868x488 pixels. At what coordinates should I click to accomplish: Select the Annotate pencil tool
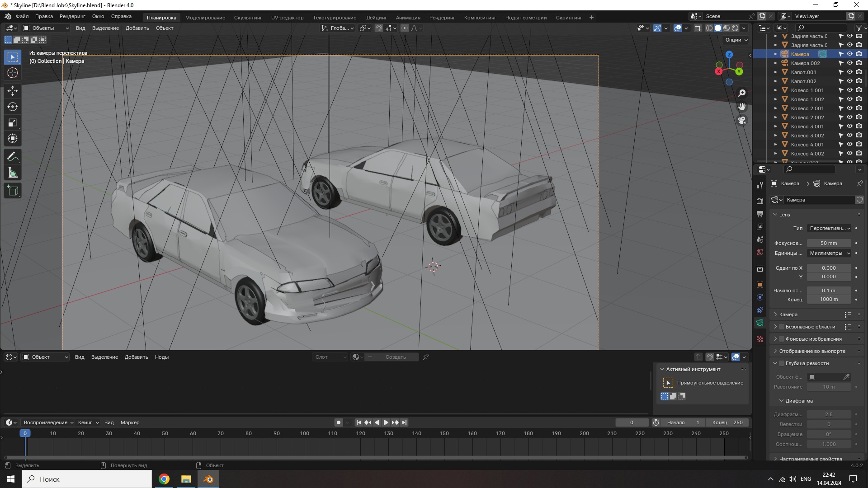tap(13, 157)
